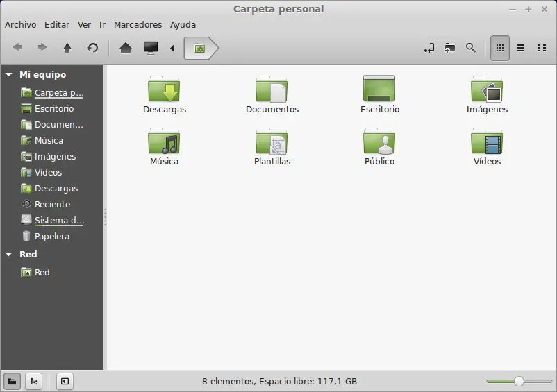Create a new folder with the toolbar icon
The height and width of the screenshot is (392, 557).
coord(450,48)
